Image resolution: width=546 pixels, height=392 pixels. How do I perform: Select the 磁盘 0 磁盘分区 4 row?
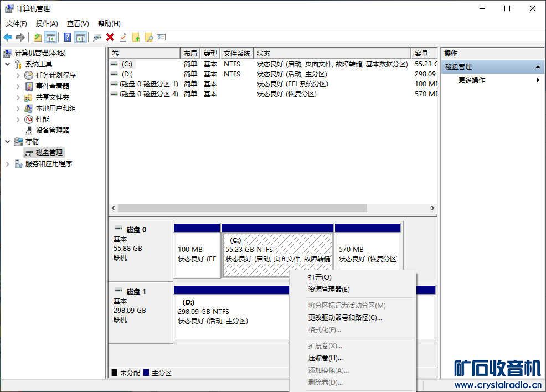coord(274,94)
